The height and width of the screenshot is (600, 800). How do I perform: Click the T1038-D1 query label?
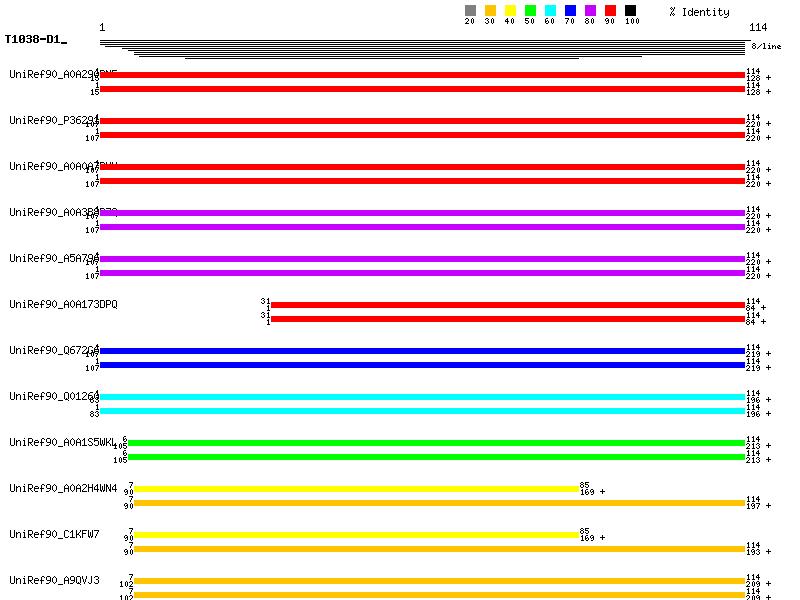[35, 40]
